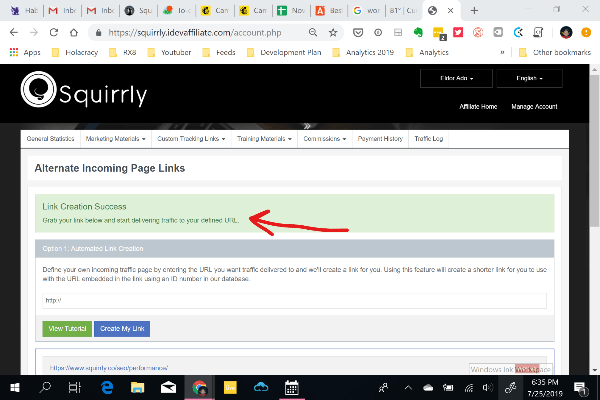Open the orange alert icon in toolbar
The image size is (600, 400).
tap(586, 33)
